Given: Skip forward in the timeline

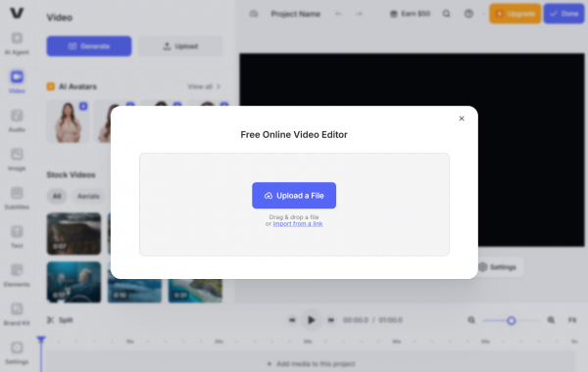Looking at the screenshot, I should point(331,320).
